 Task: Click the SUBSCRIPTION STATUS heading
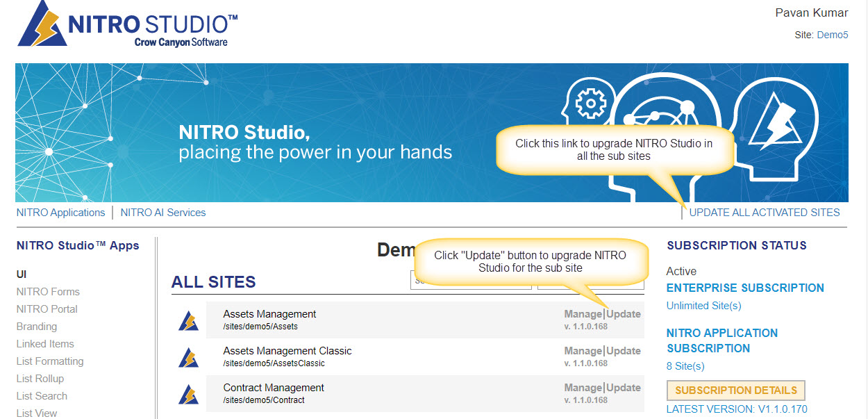(x=737, y=245)
